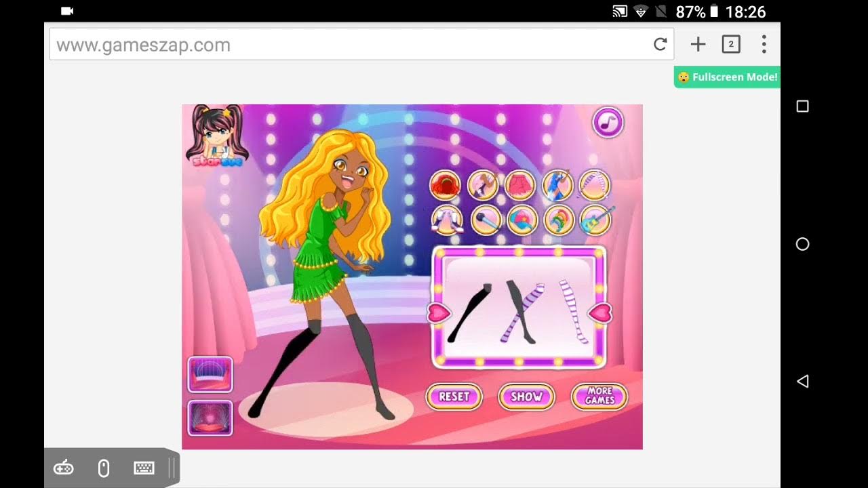This screenshot has height=488, width=868.
Task: Pick the black and gray stockings
Action: click(470, 312)
